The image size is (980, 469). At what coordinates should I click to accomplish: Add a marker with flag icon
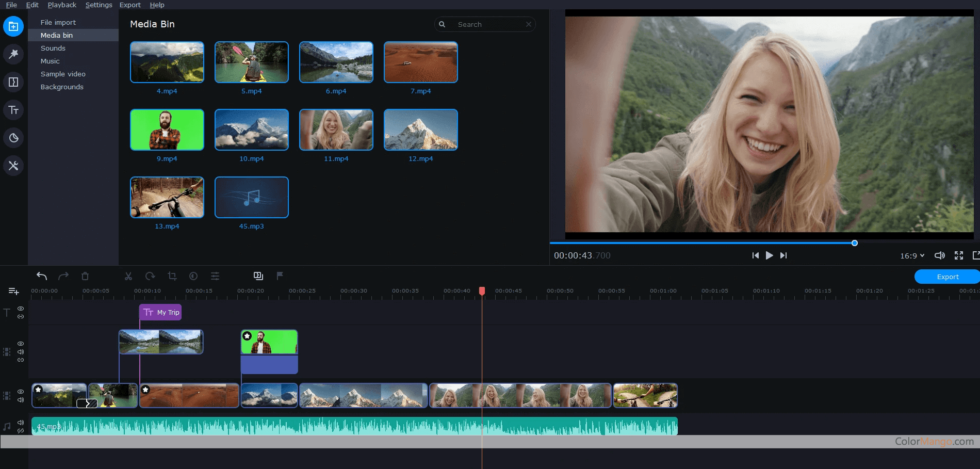(280, 276)
